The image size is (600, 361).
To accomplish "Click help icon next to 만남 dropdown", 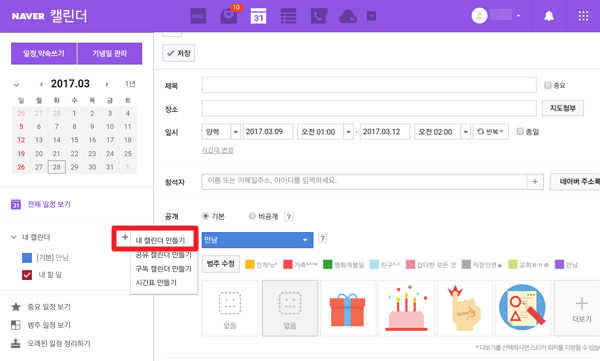I will pyautogui.click(x=323, y=238).
